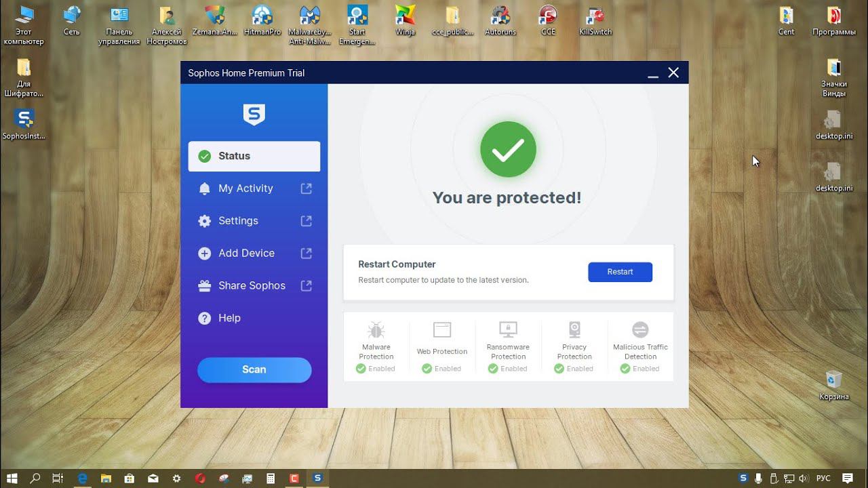Click external-link icon beside Add Device

click(307, 253)
